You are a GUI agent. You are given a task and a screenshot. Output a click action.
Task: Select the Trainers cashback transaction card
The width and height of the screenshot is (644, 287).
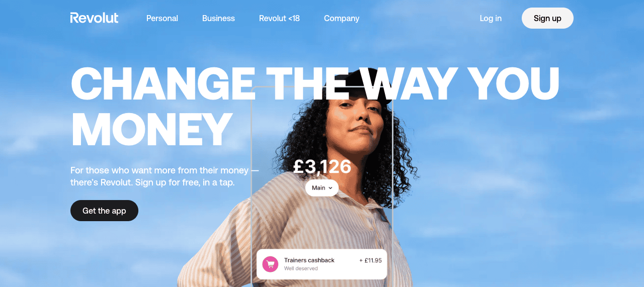coord(321,264)
